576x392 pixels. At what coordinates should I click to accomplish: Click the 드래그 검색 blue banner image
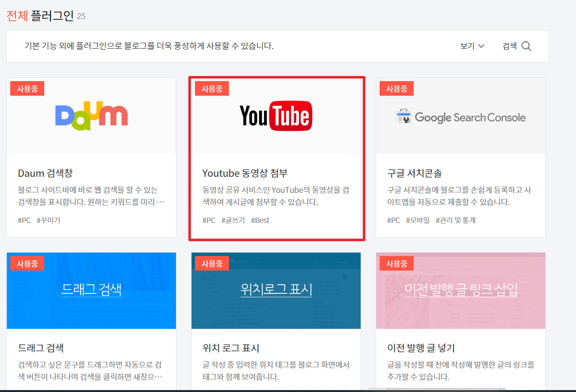point(91,290)
